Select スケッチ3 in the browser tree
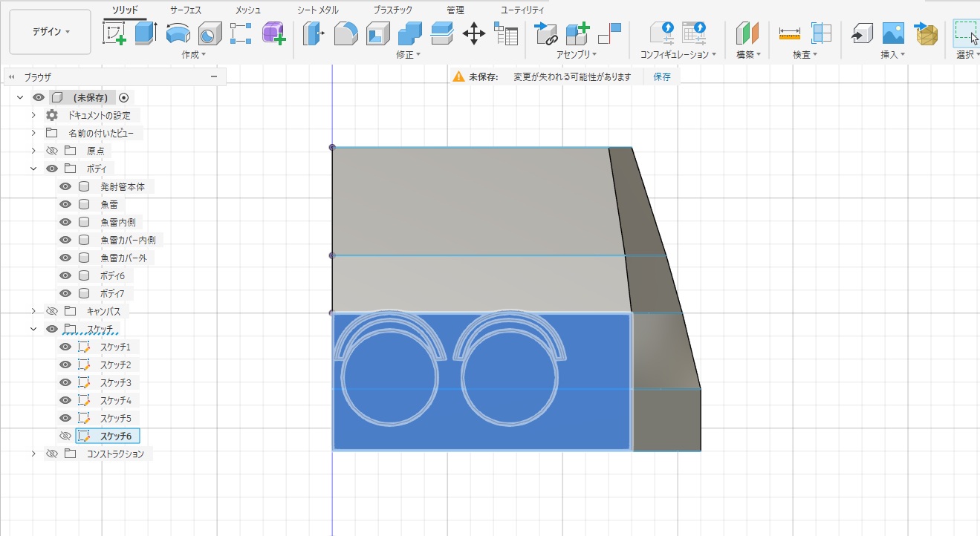Image resolution: width=980 pixels, height=536 pixels. click(x=115, y=383)
